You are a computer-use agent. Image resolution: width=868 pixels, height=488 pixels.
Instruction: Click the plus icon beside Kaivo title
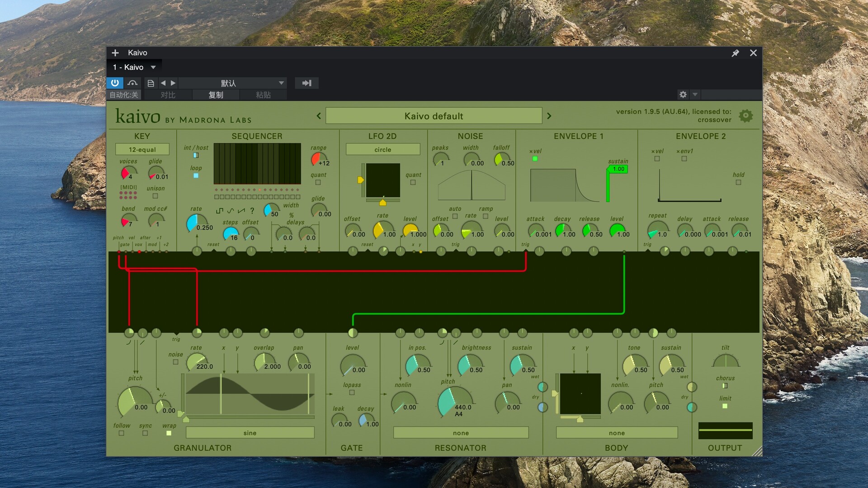[115, 53]
